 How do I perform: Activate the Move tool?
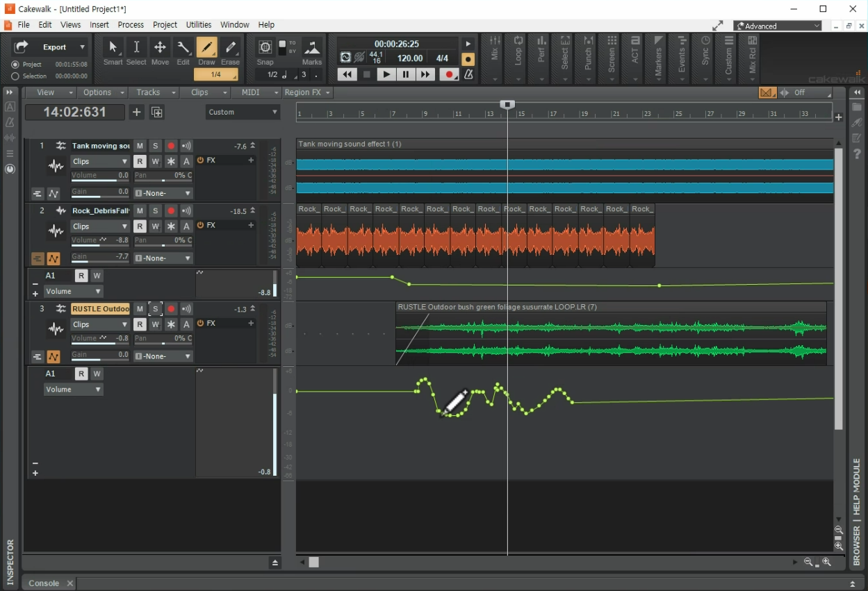pos(160,51)
